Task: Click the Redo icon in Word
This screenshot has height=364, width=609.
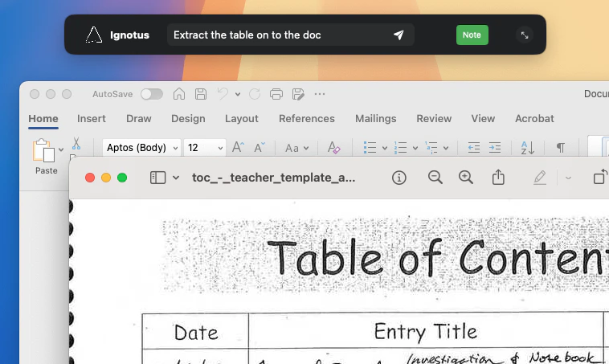Action: pos(255,94)
